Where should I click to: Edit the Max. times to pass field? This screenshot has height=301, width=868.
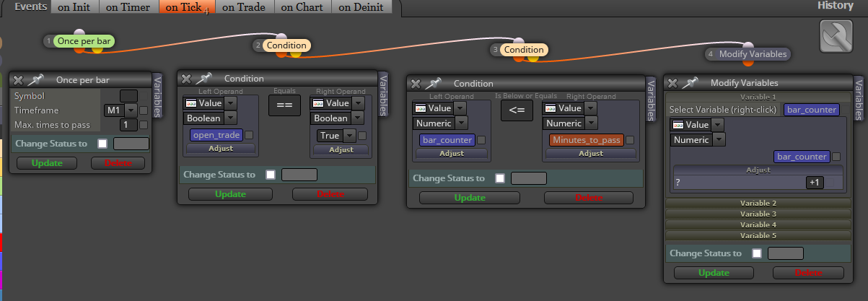pos(128,125)
